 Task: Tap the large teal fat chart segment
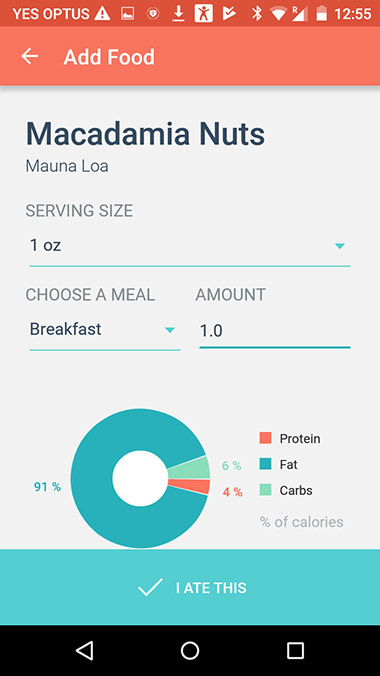coord(93,479)
